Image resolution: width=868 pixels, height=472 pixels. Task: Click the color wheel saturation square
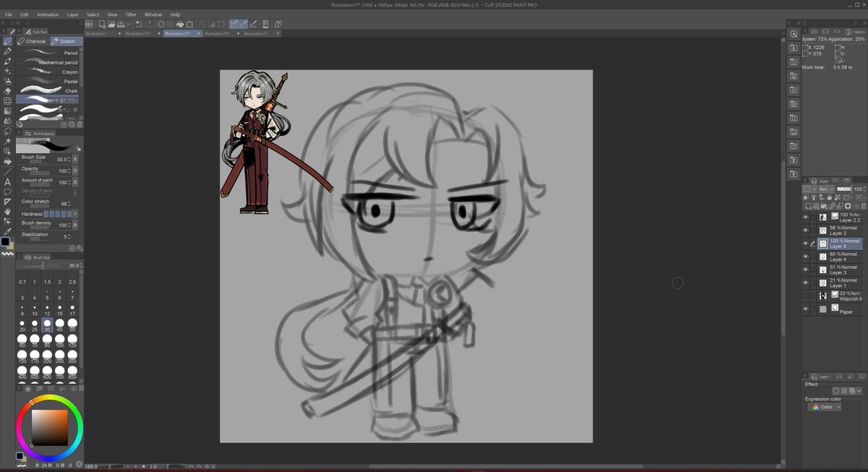coord(49,427)
